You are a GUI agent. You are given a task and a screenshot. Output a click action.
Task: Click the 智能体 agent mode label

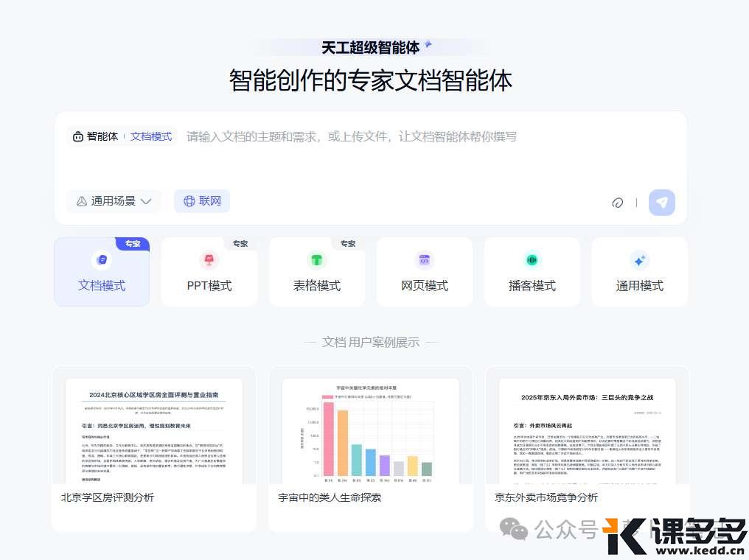tap(95, 136)
